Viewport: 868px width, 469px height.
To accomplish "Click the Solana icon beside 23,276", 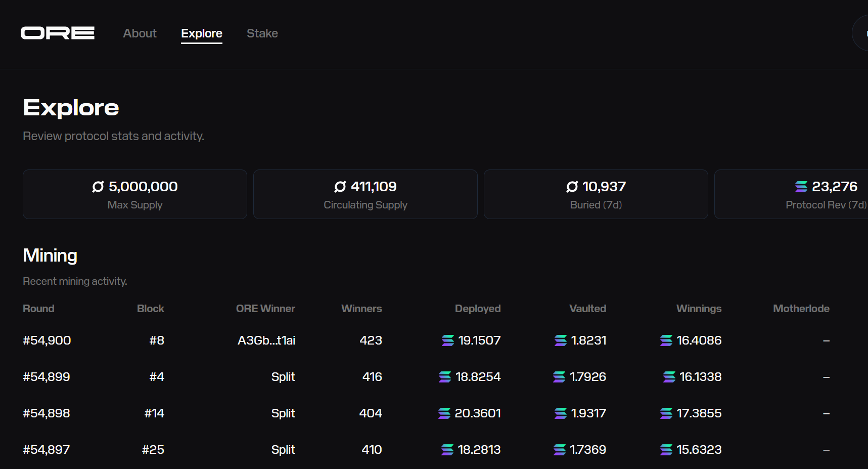I will (x=801, y=187).
